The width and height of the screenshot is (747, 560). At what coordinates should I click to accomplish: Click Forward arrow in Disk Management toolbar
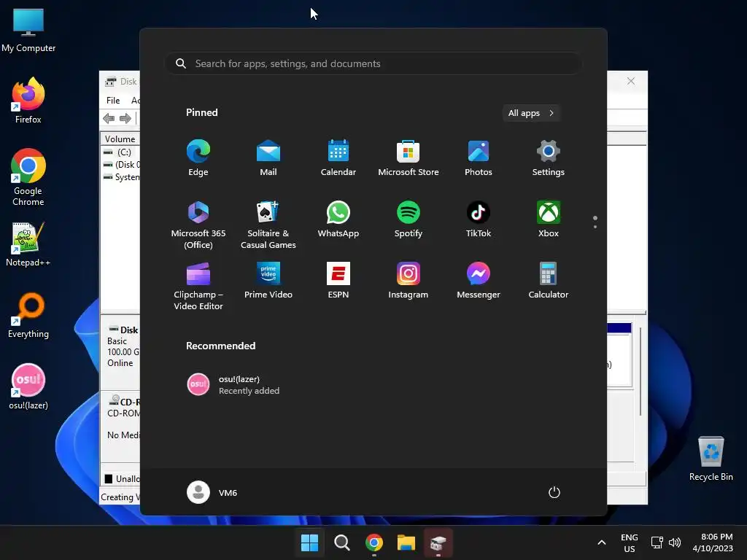point(125,118)
